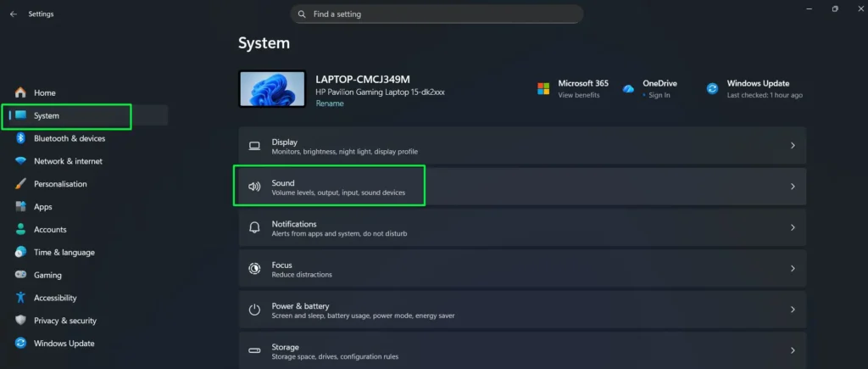Image resolution: width=868 pixels, height=369 pixels.
Task: Click View benefits under Microsoft 365
Action: coord(578,95)
